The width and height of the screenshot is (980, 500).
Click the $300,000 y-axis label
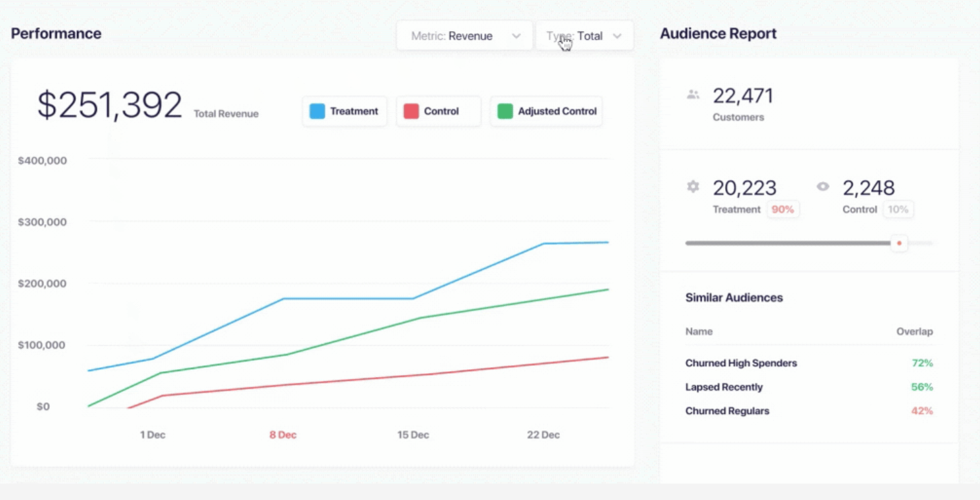coord(42,222)
